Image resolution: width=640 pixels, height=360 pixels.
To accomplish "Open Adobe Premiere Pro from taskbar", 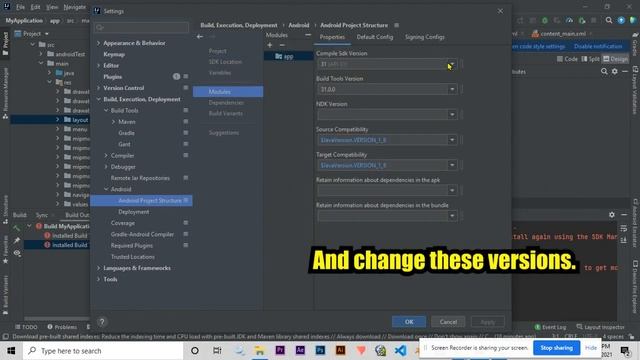I will click(280, 350).
